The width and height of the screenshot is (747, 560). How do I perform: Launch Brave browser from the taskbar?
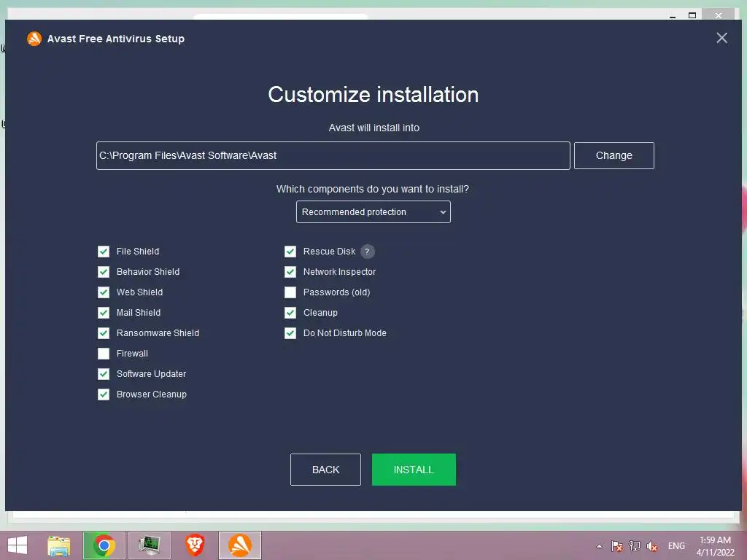[195, 545]
